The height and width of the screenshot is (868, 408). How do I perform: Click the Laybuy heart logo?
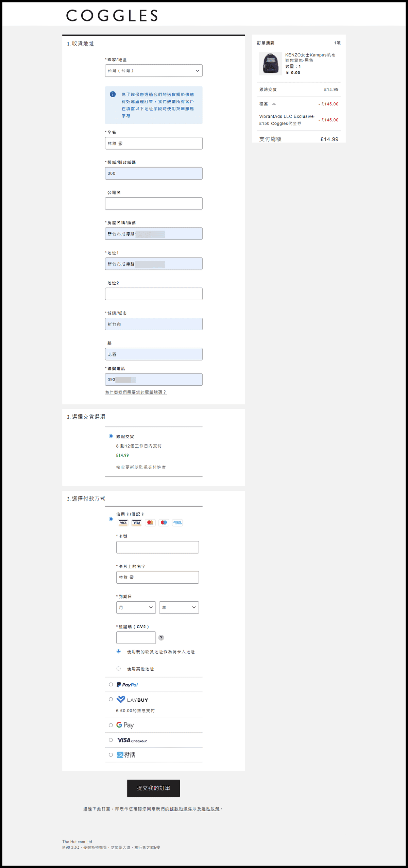[x=121, y=699]
